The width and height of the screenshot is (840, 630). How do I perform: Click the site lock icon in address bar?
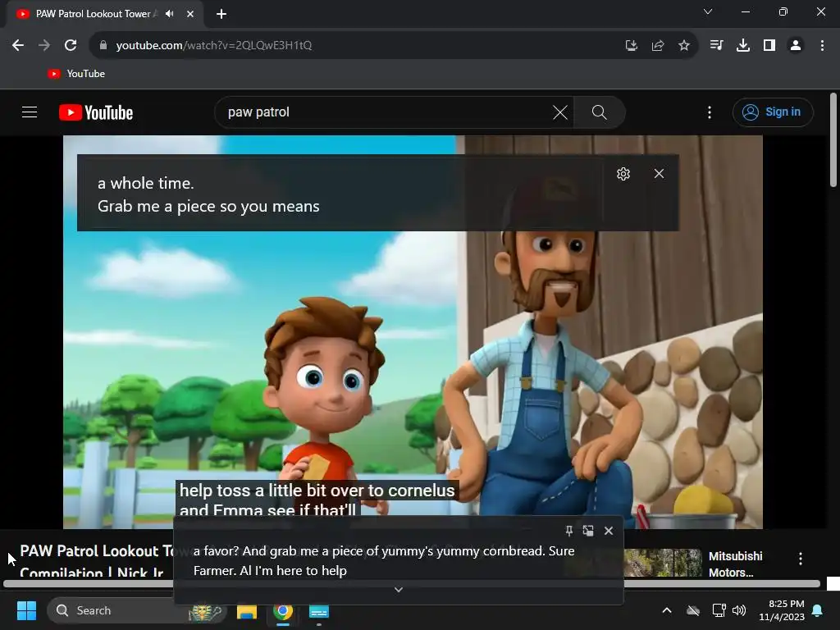point(103,46)
